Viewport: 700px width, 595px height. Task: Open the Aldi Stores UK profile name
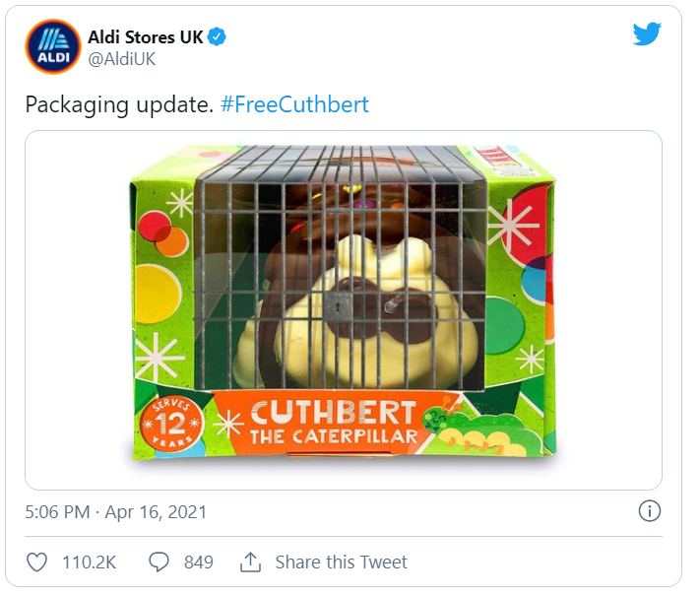click(145, 37)
